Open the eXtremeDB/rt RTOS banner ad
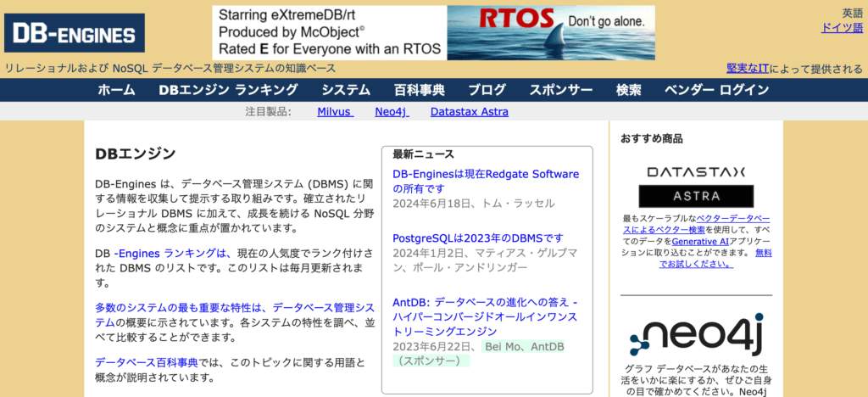 tap(433, 33)
